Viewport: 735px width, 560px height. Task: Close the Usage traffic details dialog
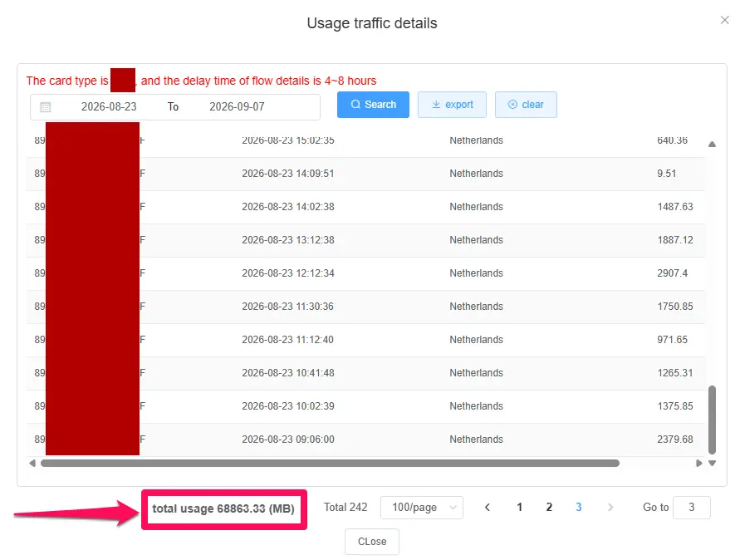pos(725,20)
